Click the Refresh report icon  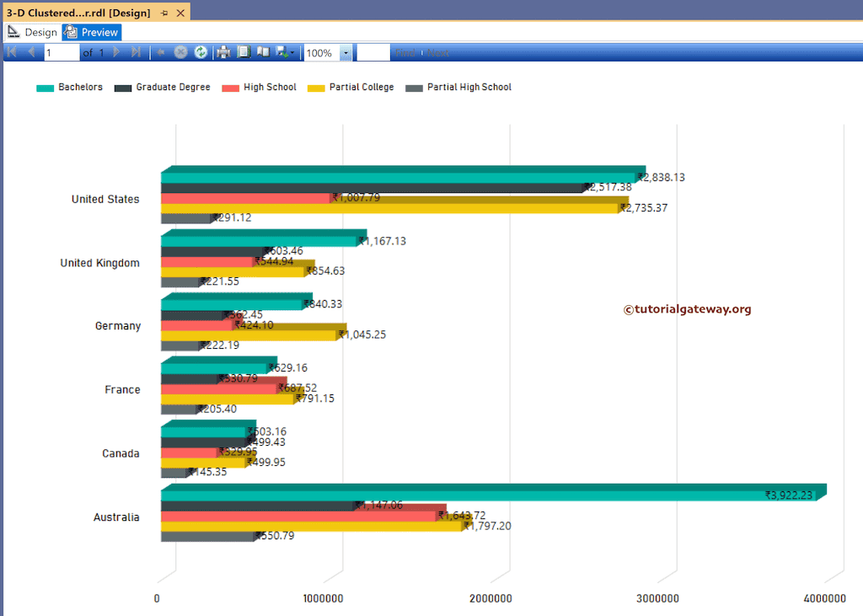coord(201,51)
